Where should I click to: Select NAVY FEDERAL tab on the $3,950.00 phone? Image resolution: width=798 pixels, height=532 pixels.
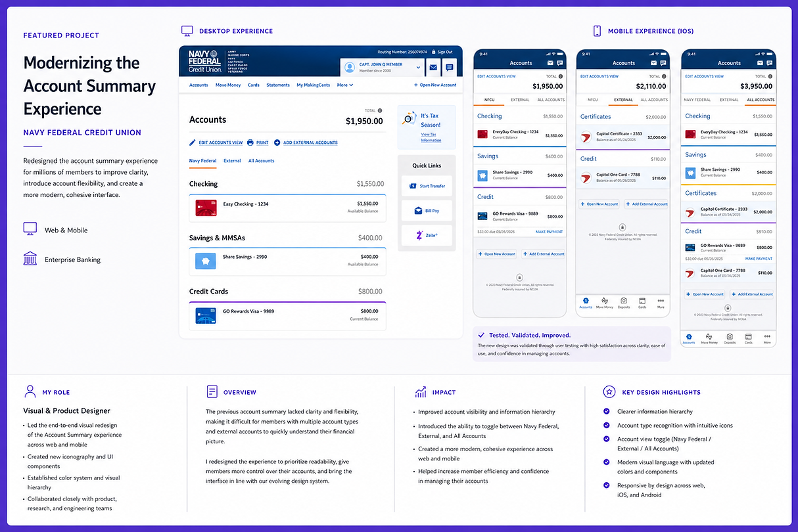point(697,100)
